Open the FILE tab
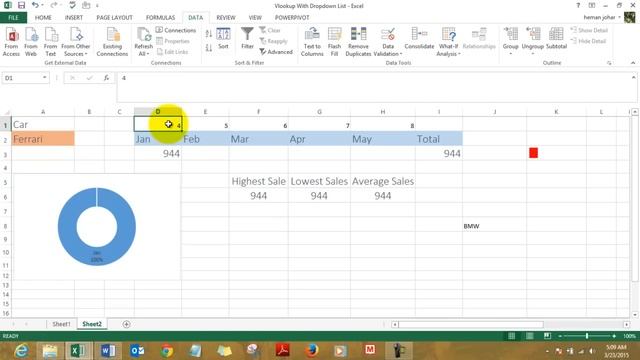The height and width of the screenshot is (360, 640). [x=13, y=18]
